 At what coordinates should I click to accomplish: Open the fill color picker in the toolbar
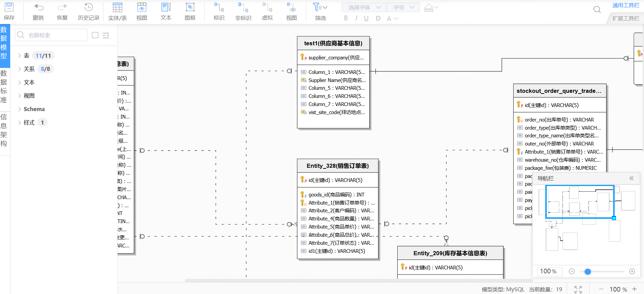(431, 7)
